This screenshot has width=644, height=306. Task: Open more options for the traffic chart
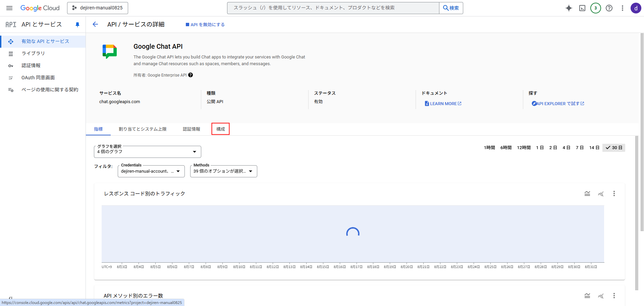(614, 193)
